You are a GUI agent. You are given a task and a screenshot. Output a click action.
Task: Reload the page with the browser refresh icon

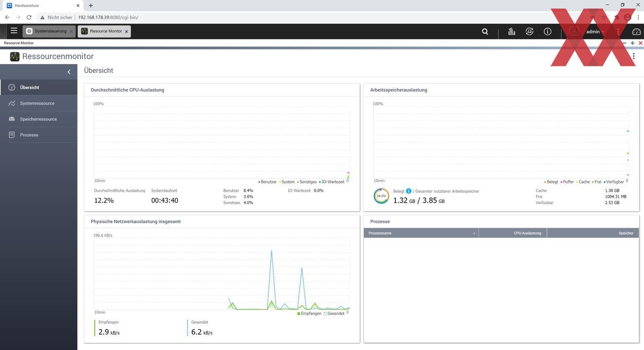coord(29,17)
